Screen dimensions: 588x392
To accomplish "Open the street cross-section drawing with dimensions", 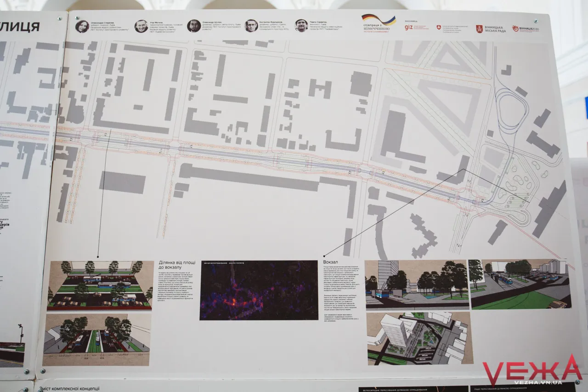I will 97,339.
